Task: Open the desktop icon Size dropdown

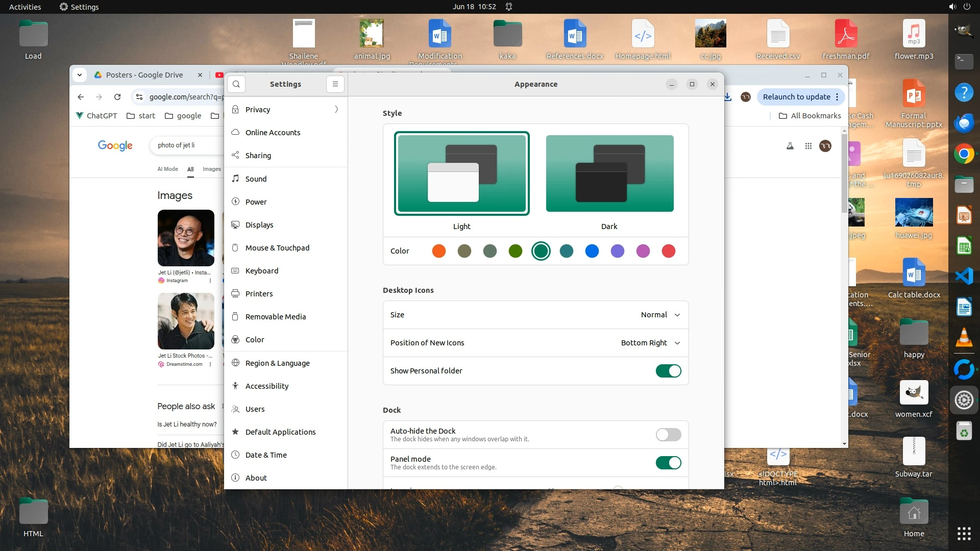Action: pos(660,315)
